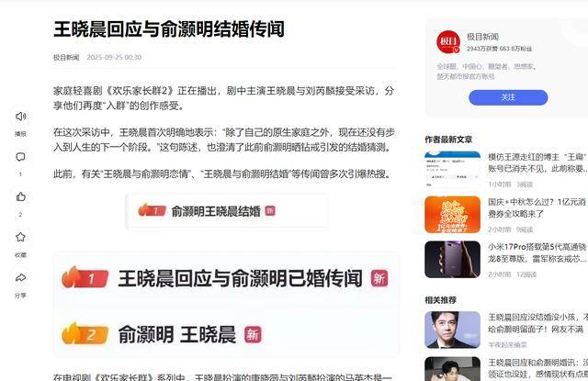Click the audio playback speaker icon

(x=20, y=116)
